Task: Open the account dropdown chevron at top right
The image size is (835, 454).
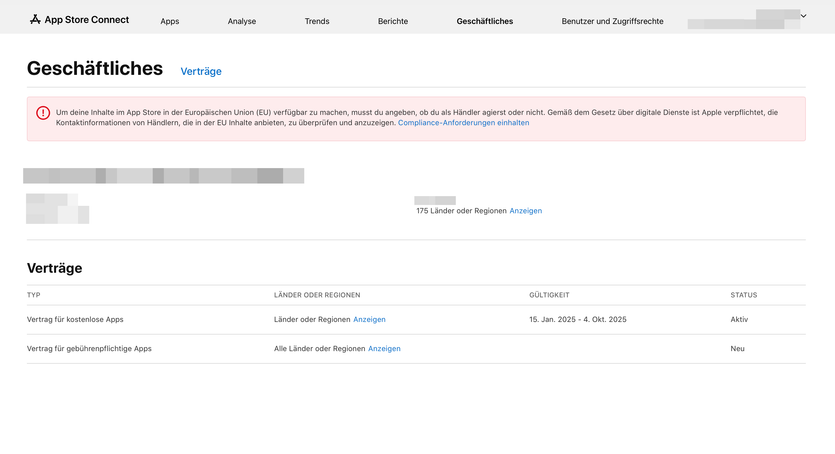Action: (x=804, y=16)
